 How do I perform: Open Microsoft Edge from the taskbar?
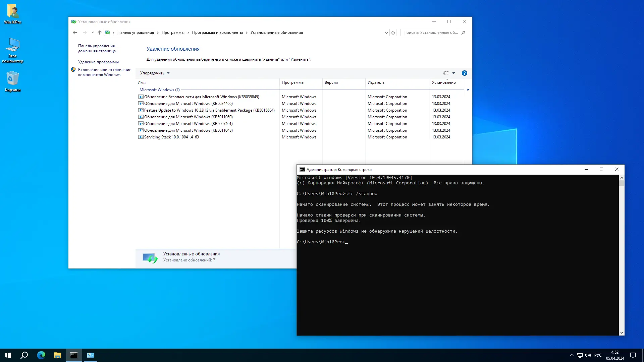point(41,355)
